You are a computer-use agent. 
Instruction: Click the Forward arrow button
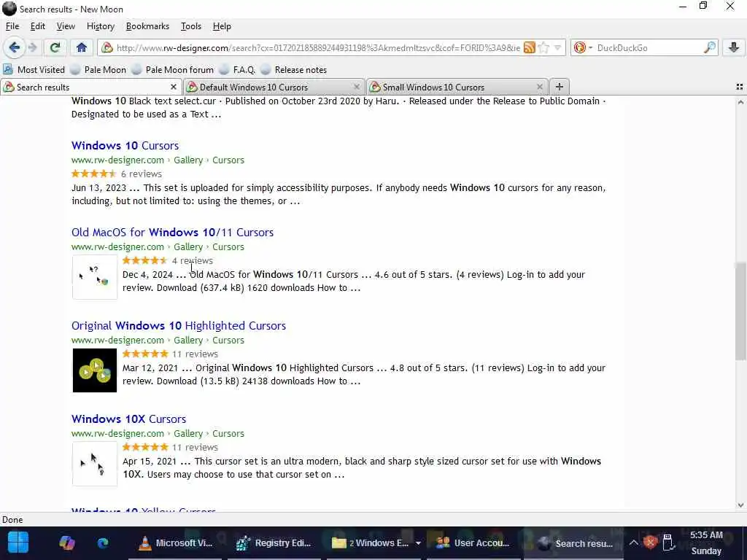click(33, 47)
